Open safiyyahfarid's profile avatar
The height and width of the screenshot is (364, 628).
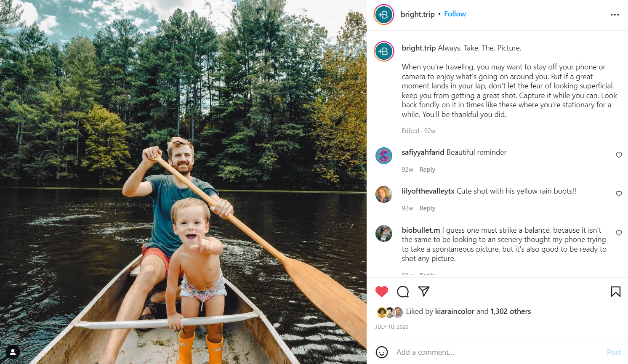384,156
